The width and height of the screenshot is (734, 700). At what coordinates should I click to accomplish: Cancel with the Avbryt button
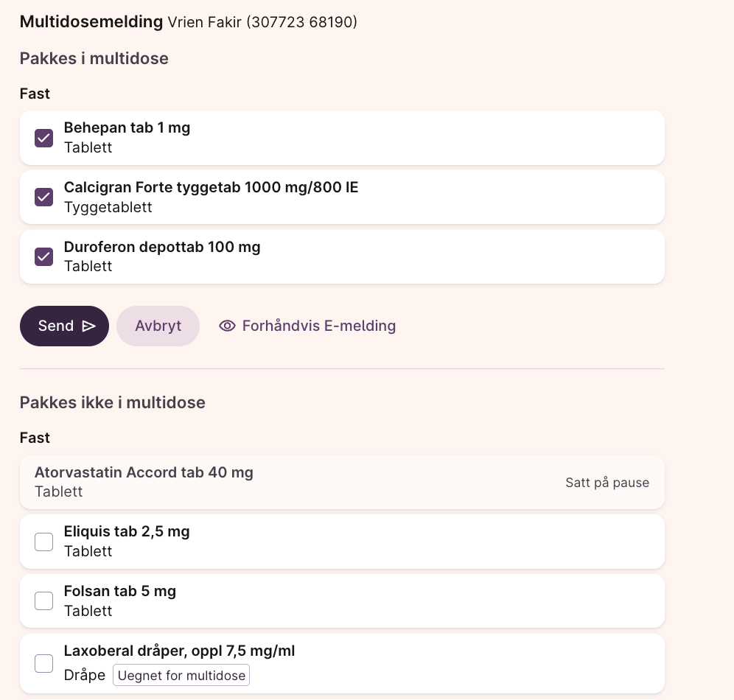158,326
